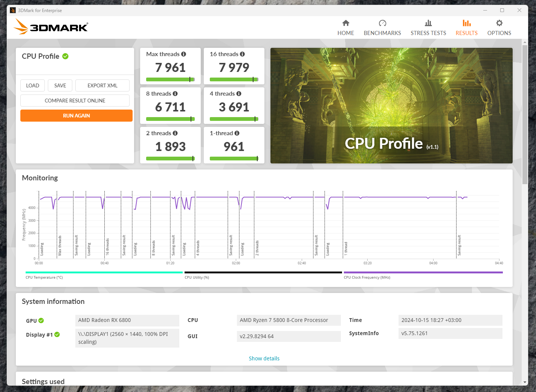
Task: Click the vertical scrollbar thumb
Action: (x=525, y=115)
